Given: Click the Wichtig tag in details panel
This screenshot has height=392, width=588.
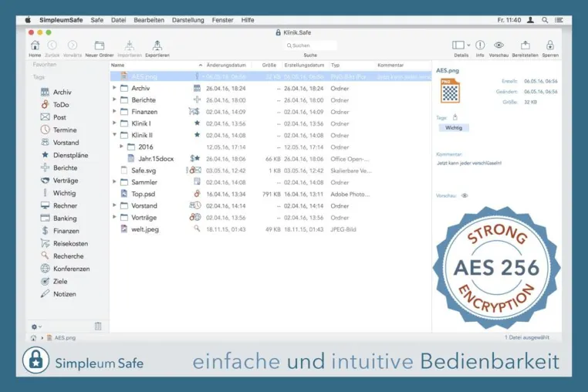Looking at the screenshot, I should point(454,128).
